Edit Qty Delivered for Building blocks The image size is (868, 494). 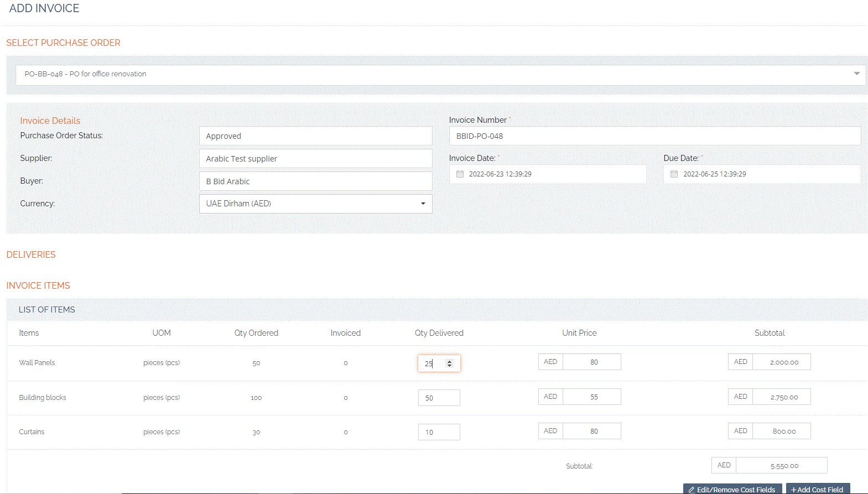[439, 398]
